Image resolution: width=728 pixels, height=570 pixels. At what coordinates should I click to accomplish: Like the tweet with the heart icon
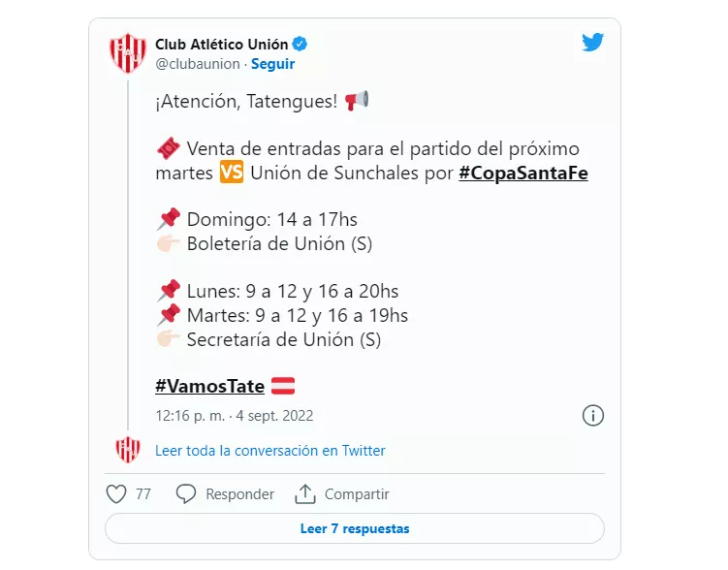click(x=116, y=494)
